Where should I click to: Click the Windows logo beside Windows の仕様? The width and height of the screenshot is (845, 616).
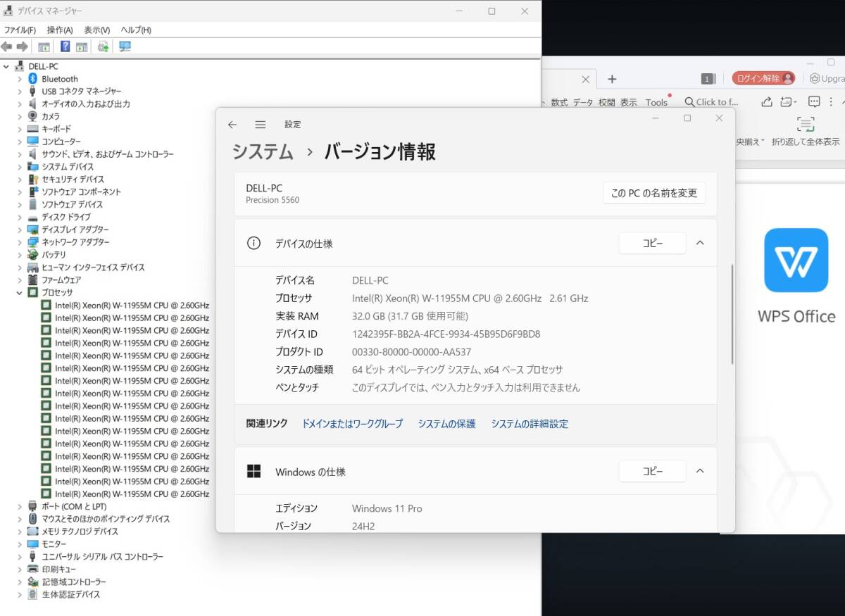(254, 472)
